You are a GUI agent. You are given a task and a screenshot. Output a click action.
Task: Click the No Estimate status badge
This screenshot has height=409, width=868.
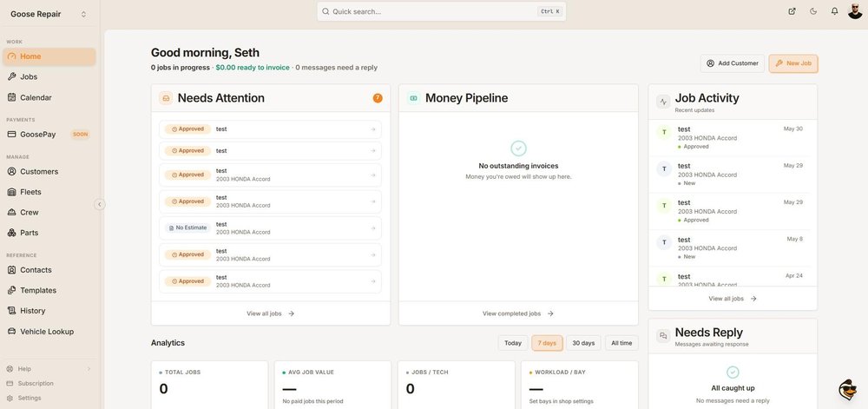(x=187, y=228)
